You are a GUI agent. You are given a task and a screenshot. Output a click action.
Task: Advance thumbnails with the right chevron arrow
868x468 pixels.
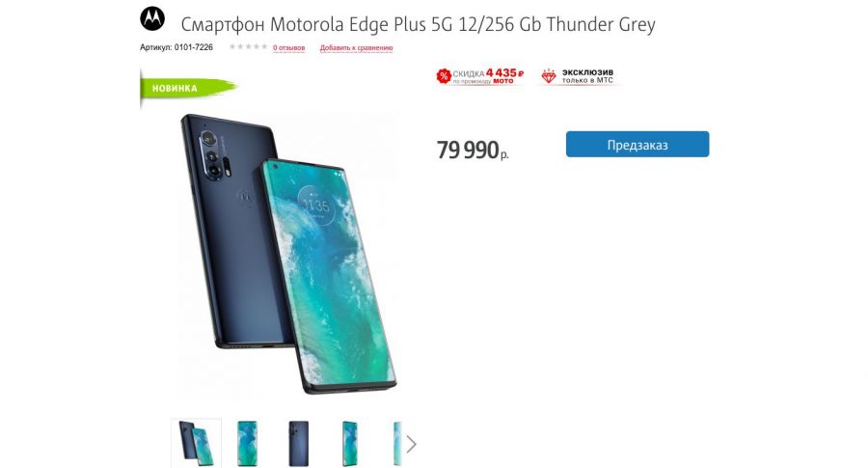pos(411,444)
